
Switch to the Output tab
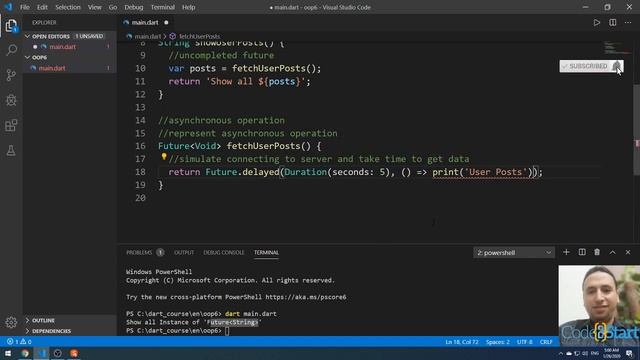pos(184,253)
